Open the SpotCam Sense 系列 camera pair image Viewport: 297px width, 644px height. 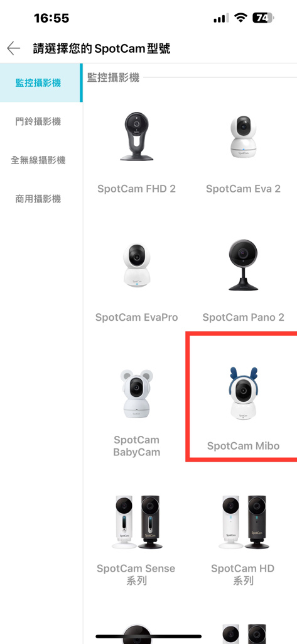[137, 522]
